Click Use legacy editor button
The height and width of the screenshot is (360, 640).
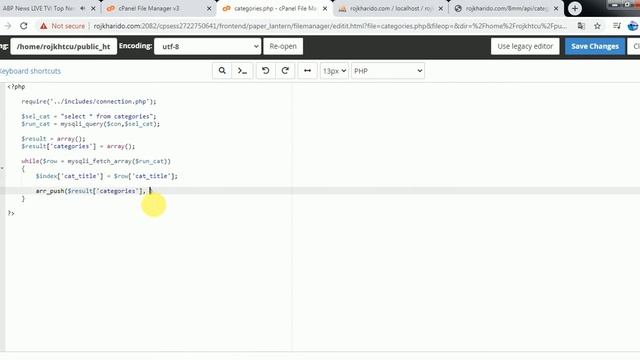click(525, 46)
